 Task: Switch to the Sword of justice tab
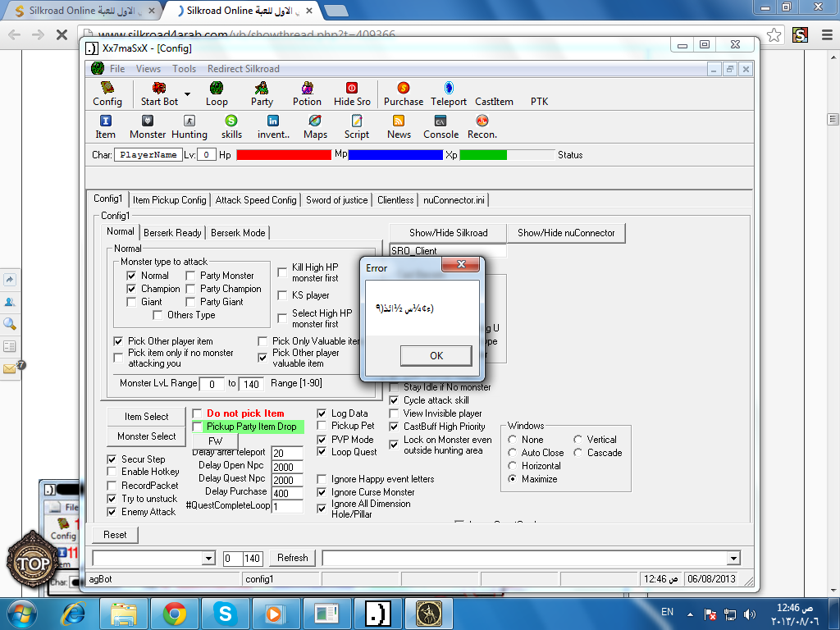click(x=336, y=200)
